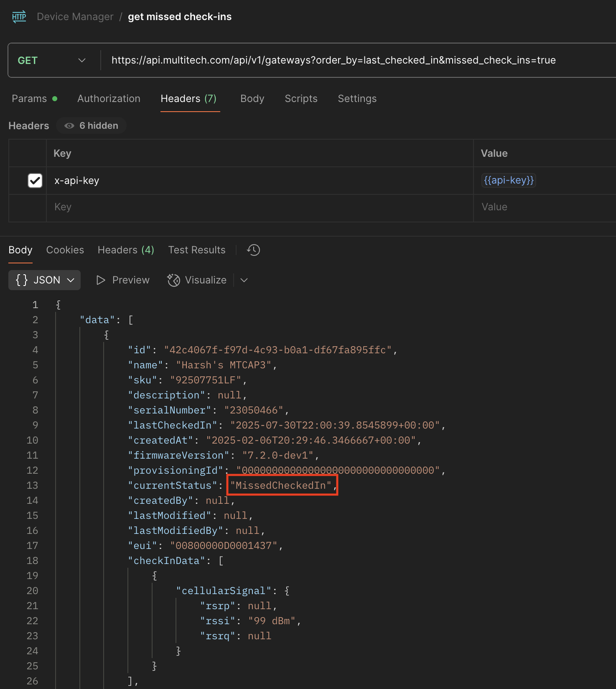The height and width of the screenshot is (689, 616).
Task: Open the response Cookies tab
Action: tap(65, 250)
